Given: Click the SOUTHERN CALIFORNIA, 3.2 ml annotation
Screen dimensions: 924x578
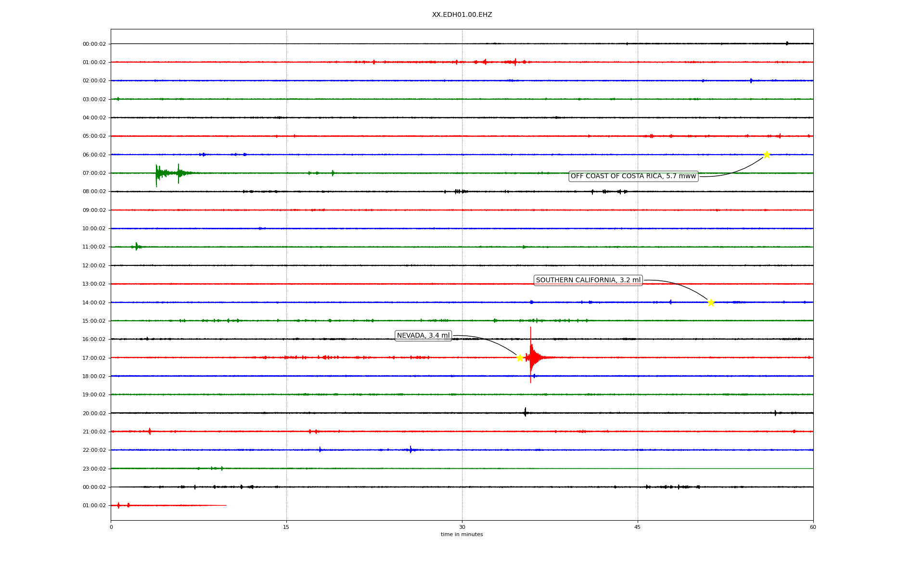Looking at the screenshot, I should coord(588,280).
